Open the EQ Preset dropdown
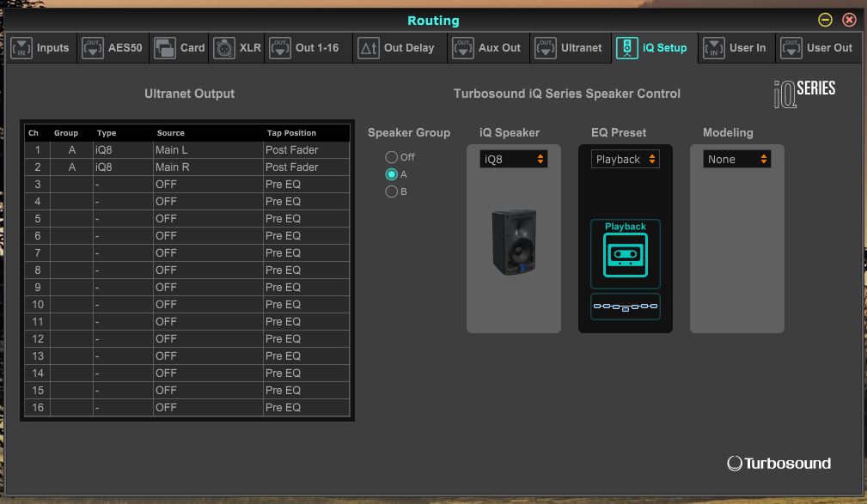Viewport: 867px width, 504px height. (x=626, y=159)
